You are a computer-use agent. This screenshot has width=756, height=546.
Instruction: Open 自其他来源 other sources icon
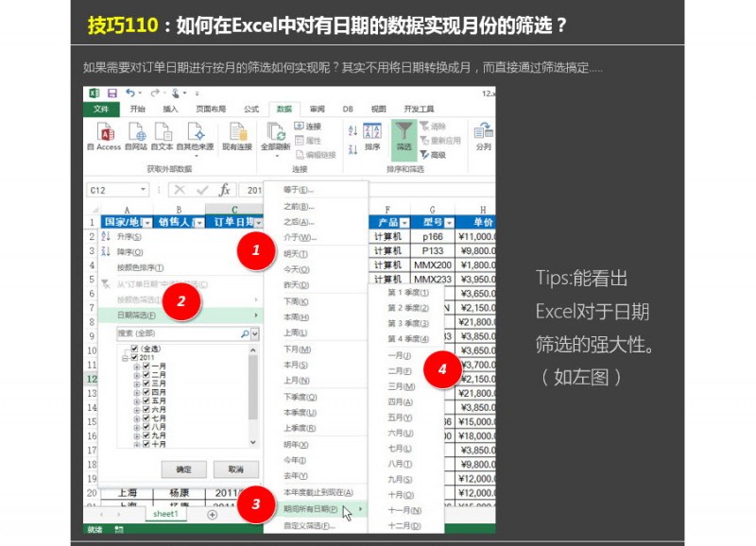(196, 132)
